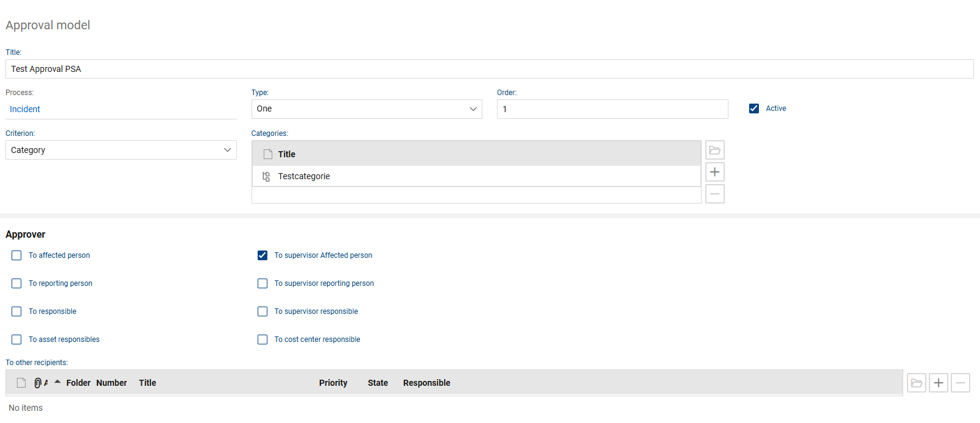This screenshot has width=980, height=423.
Task: Click the Title input field
Action: point(489,69)
